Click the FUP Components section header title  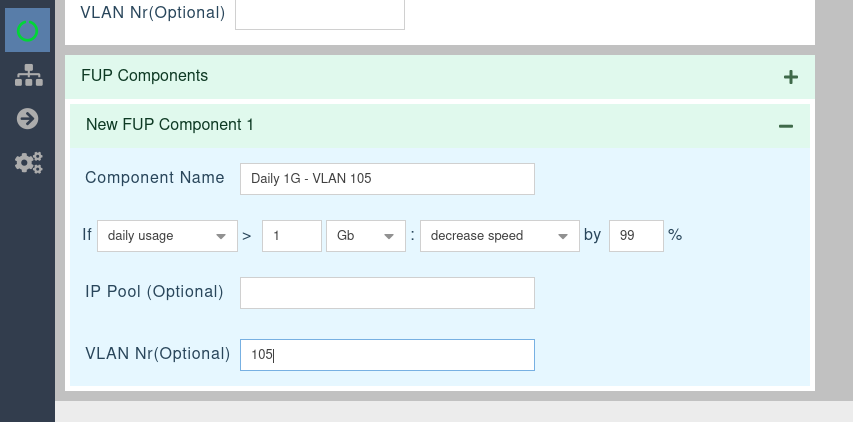point(144,76)
